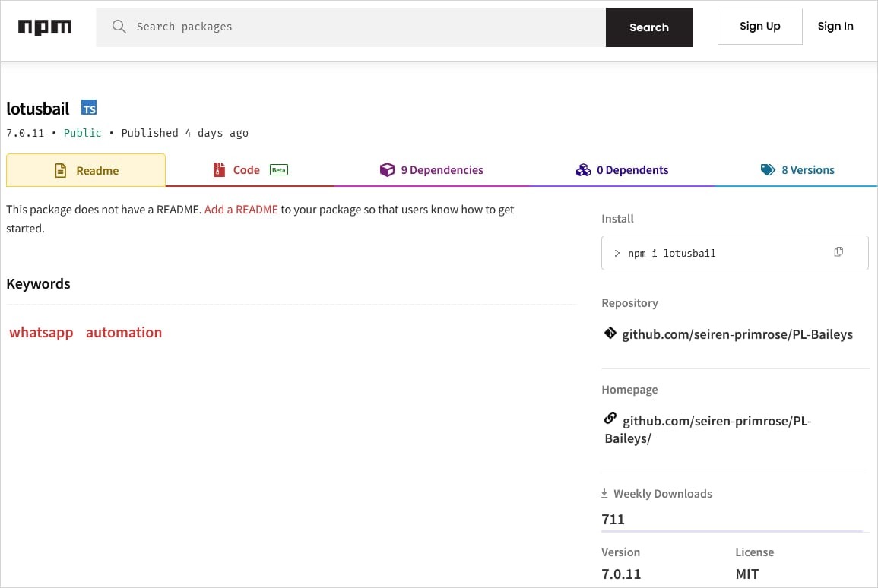Click the TypeScript TS badge icon

pos(89,108)
